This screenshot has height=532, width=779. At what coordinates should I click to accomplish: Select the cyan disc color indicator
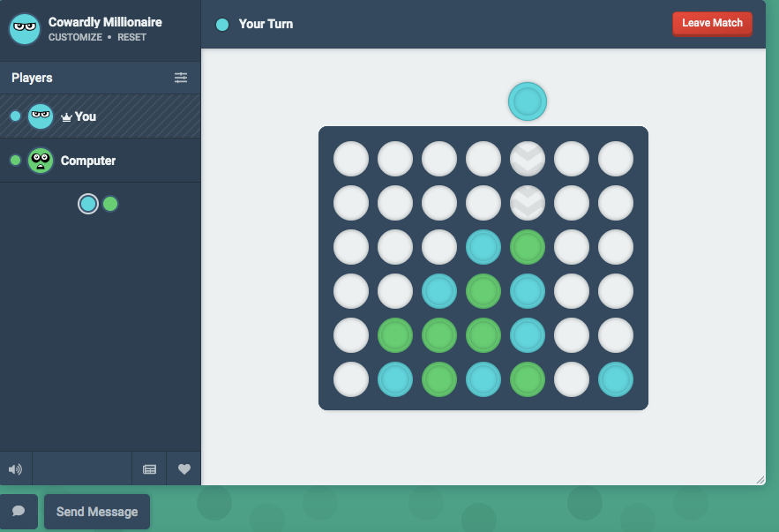(87, 204)
